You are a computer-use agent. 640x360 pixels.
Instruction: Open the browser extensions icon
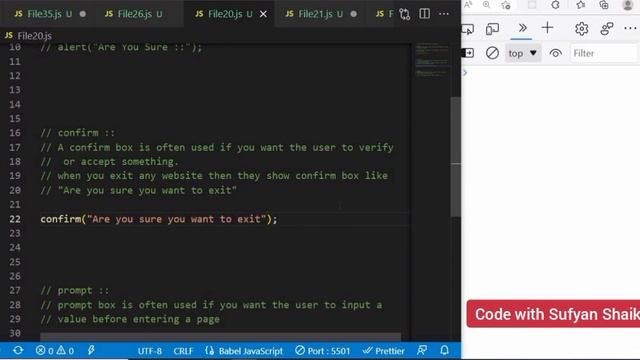tap(555, 5)
